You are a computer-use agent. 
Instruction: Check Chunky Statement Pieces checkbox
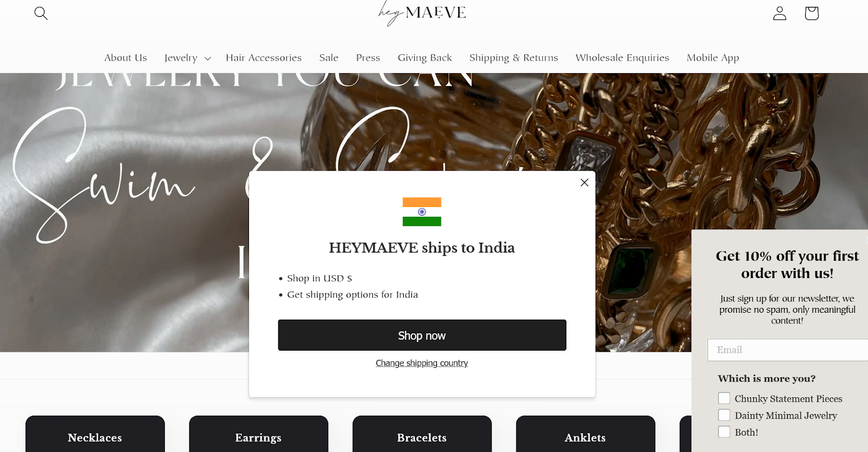tap(724, 398)
